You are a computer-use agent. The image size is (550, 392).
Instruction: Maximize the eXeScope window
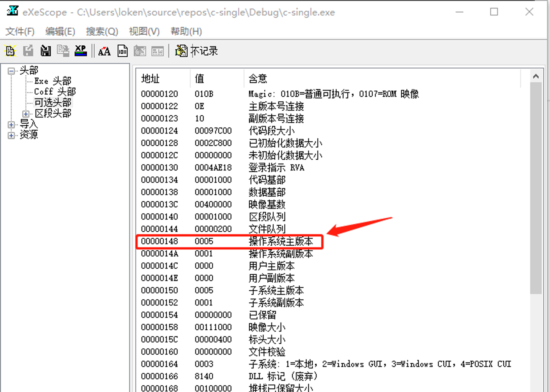coord(494,12)
